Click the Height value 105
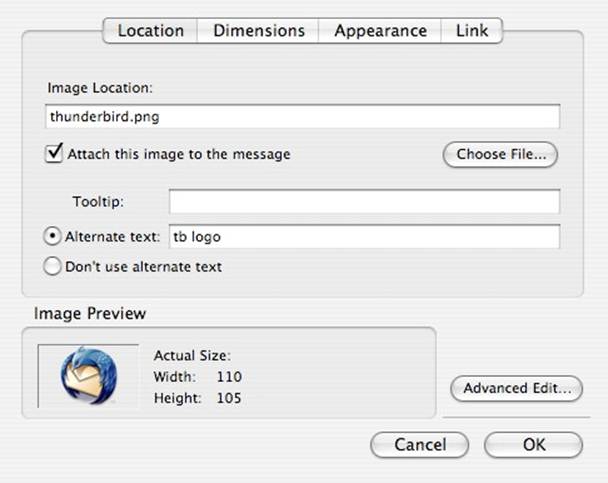 229,398
